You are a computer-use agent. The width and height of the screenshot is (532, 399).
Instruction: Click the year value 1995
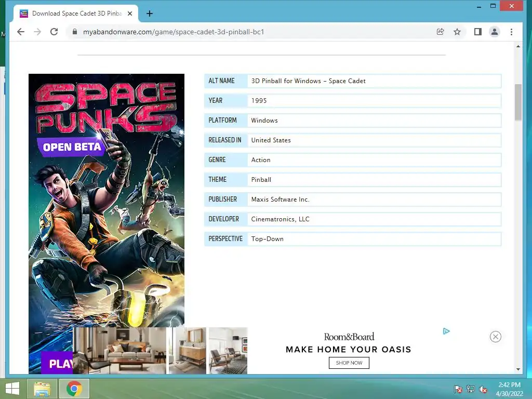tap(259, 101)
